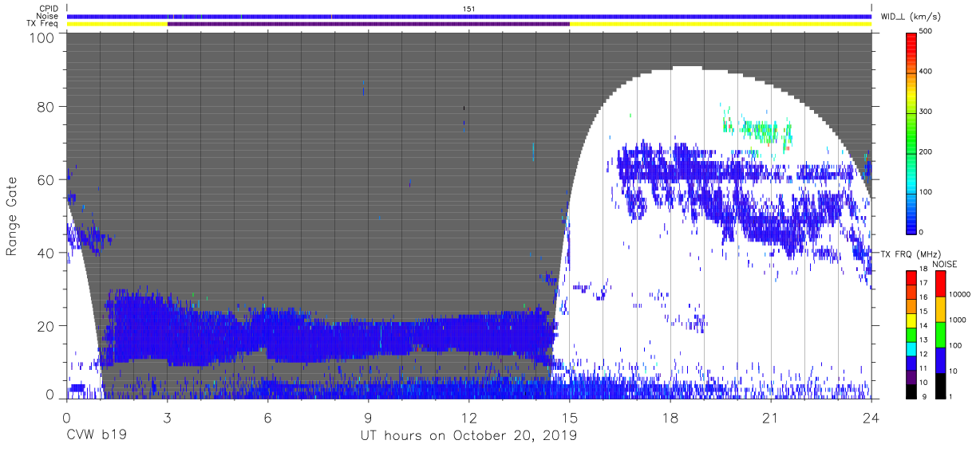Screen dimensions: 980x452
Task: Click the CPID label at top left
Action: pyautogui.click(x=47, y=9)
